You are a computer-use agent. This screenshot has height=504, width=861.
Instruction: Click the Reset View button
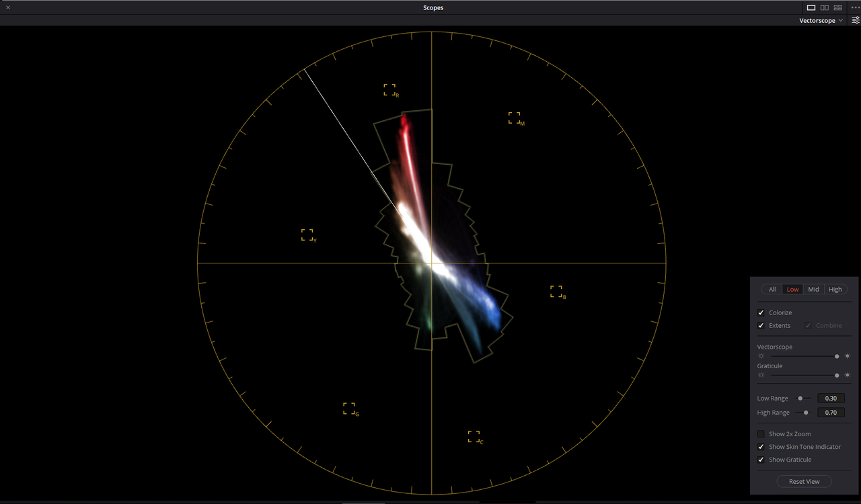point(804,481)
